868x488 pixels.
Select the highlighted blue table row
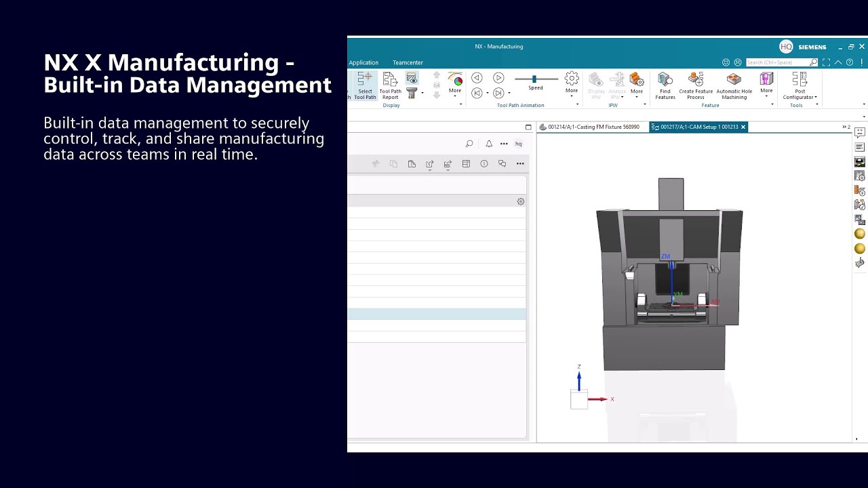[x=437, y=314]
